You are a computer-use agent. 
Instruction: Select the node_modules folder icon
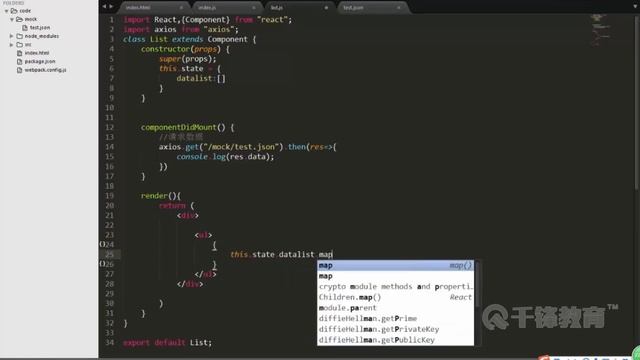point(20,36)
